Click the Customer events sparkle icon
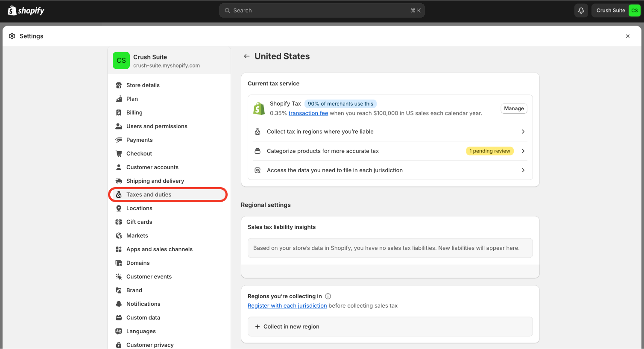Screen dimensions: 644x349 pos(119,277)
